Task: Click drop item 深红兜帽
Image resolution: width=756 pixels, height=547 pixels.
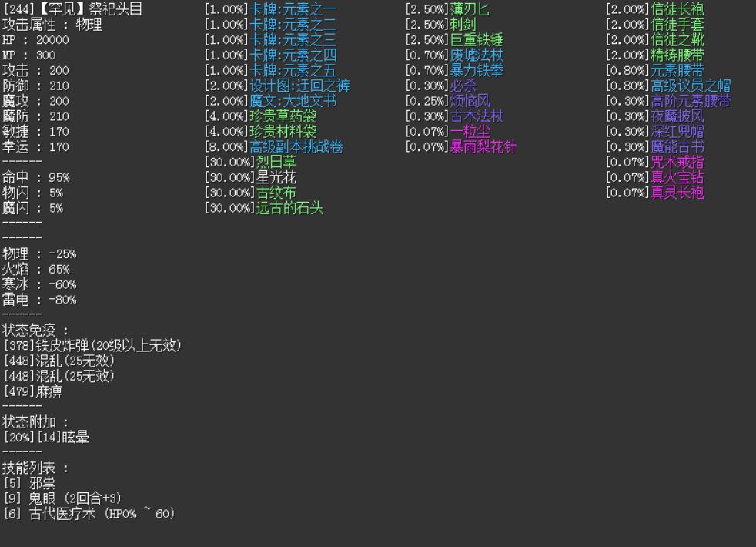Action: pyautogui.click(x=677, y=132)
